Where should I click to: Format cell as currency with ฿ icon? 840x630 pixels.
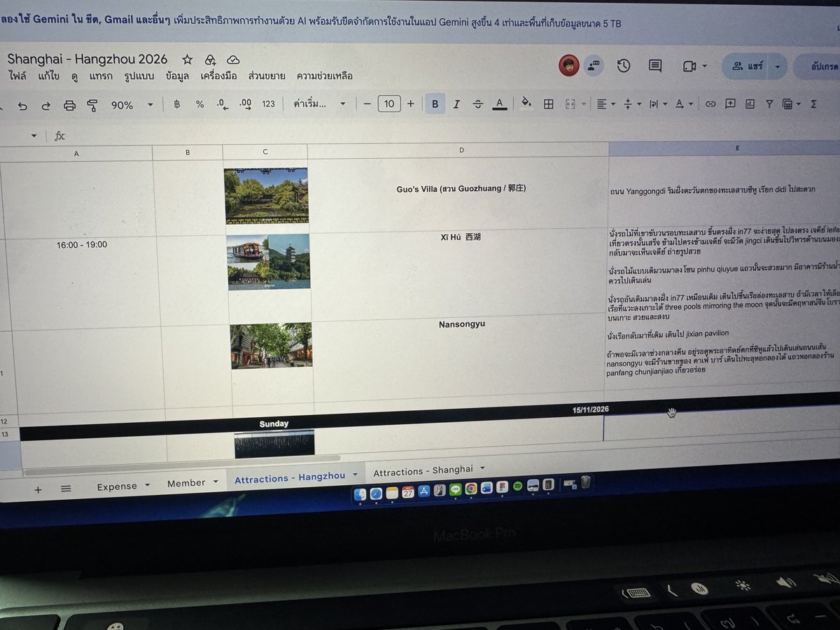coord(176,104)
